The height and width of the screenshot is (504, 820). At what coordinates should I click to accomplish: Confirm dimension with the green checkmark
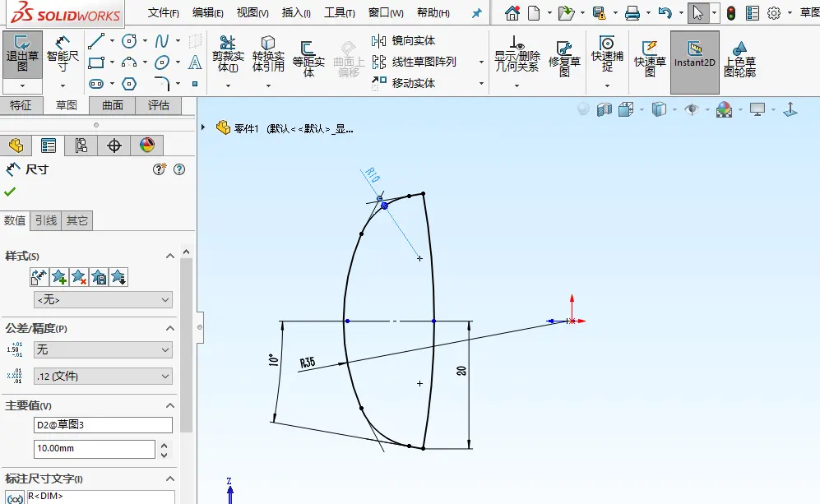pyautogui.click(x=9, y=192)
